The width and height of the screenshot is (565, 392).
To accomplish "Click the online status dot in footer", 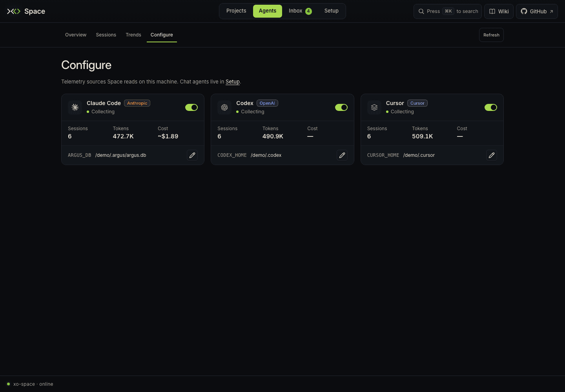I will pyautogui.click(x=8, y=384).
